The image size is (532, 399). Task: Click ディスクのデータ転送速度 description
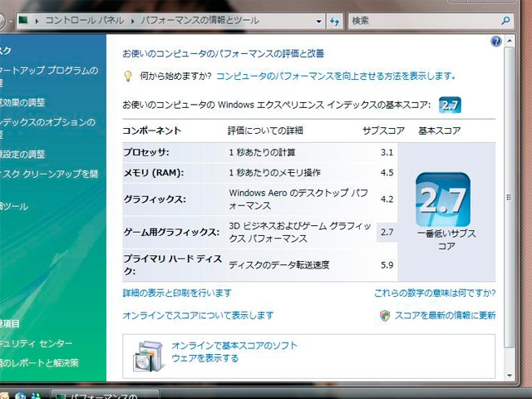(x=279, y=265)
